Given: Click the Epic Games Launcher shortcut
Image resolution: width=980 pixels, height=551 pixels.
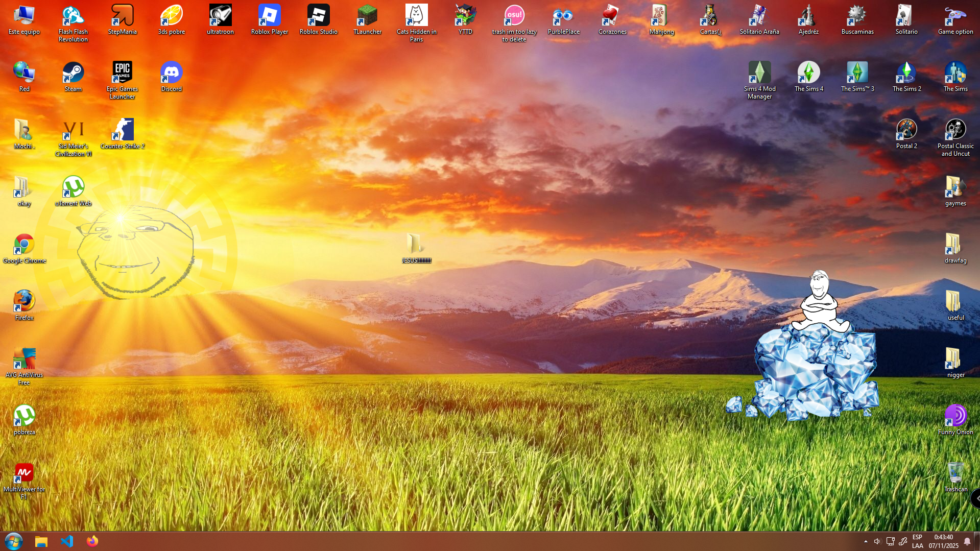Looking at the screenshot, I should pos(122,73).
